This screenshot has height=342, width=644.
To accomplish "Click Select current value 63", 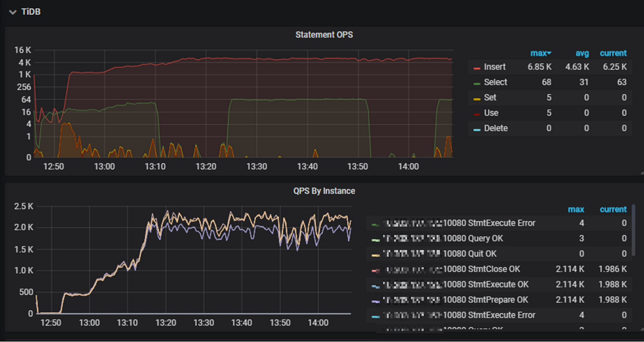I will click(x=622, y=82).
